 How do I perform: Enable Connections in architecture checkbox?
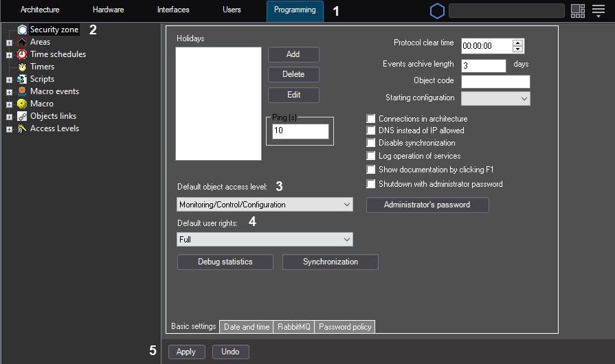pyautogui.click(x=371, y=119)
